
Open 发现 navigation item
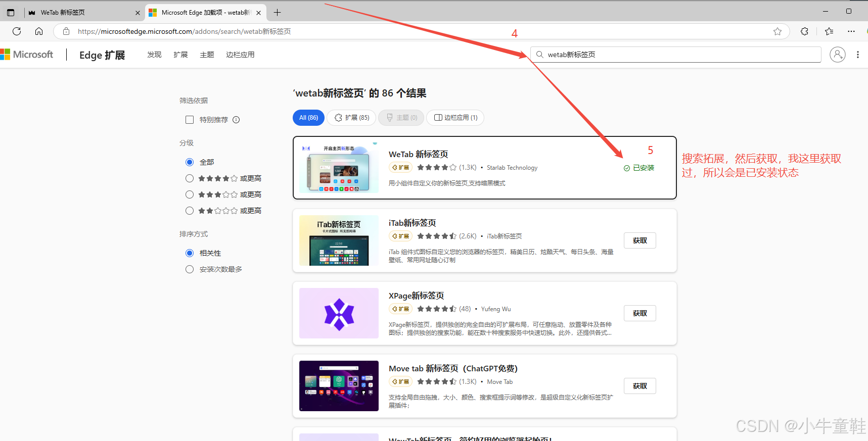click(154, 55)
